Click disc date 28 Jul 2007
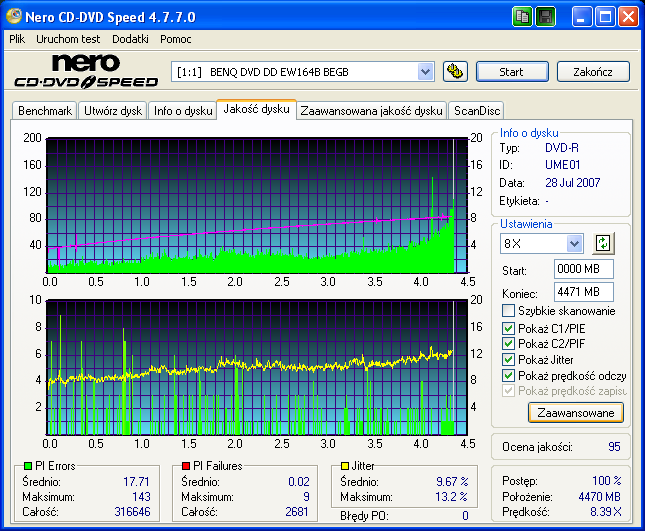Image resolution: width=645 pixels, height=531 pixels. (573, 183)
